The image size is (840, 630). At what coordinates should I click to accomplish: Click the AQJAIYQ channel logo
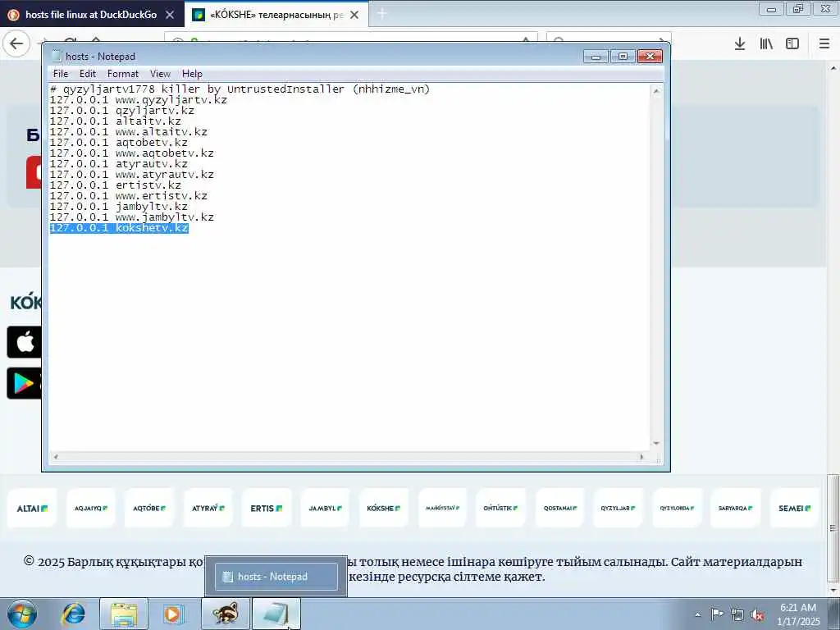90,508
